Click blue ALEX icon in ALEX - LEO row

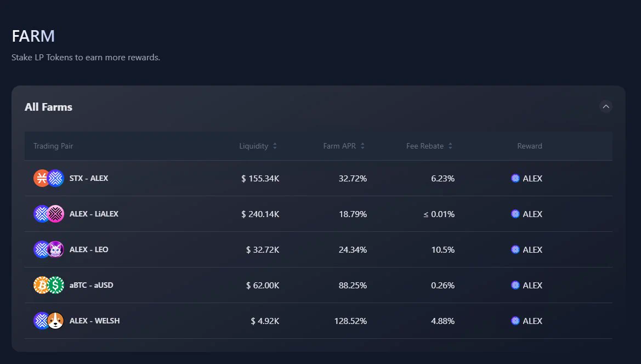pyautogui.click(x=41, y=249)
